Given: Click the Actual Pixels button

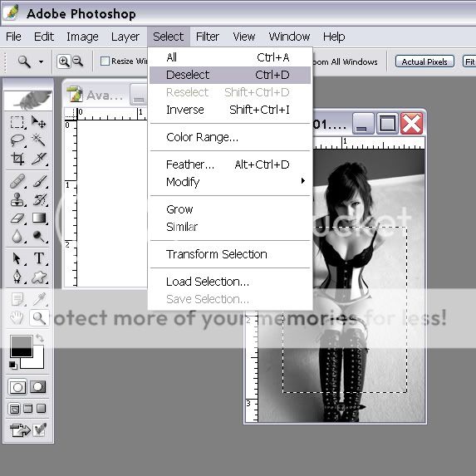Looking at the screenshot, I should 424,61.
